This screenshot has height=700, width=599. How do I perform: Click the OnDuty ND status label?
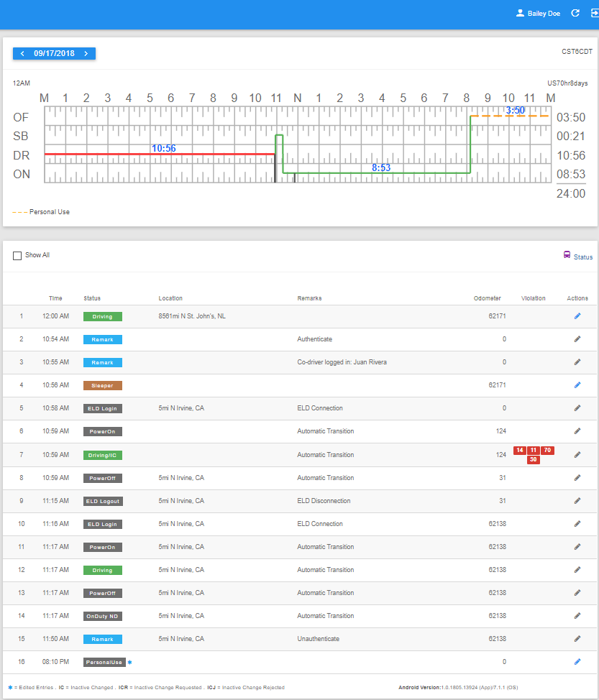[x=102, y=616]
